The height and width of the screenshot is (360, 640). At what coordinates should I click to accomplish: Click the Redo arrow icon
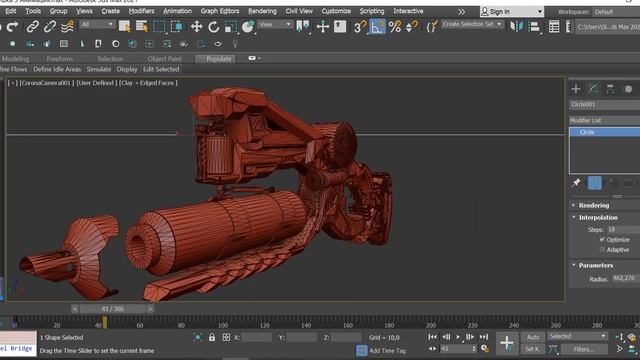[x=13, y=27]
